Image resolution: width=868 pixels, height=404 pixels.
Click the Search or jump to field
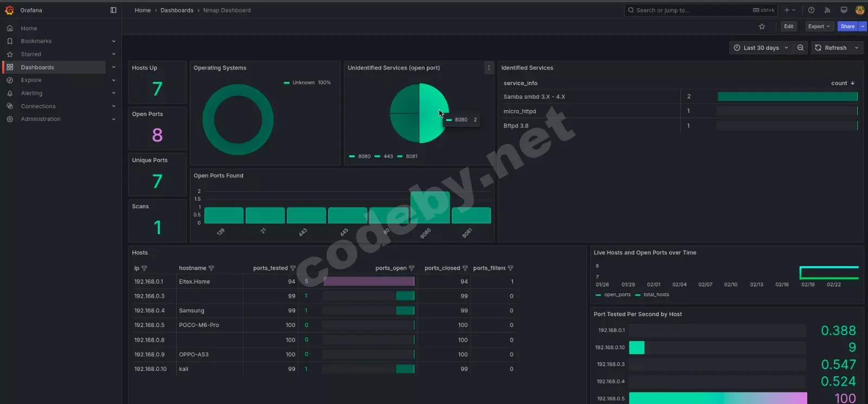pyautogui.click(x=689, y=10)
